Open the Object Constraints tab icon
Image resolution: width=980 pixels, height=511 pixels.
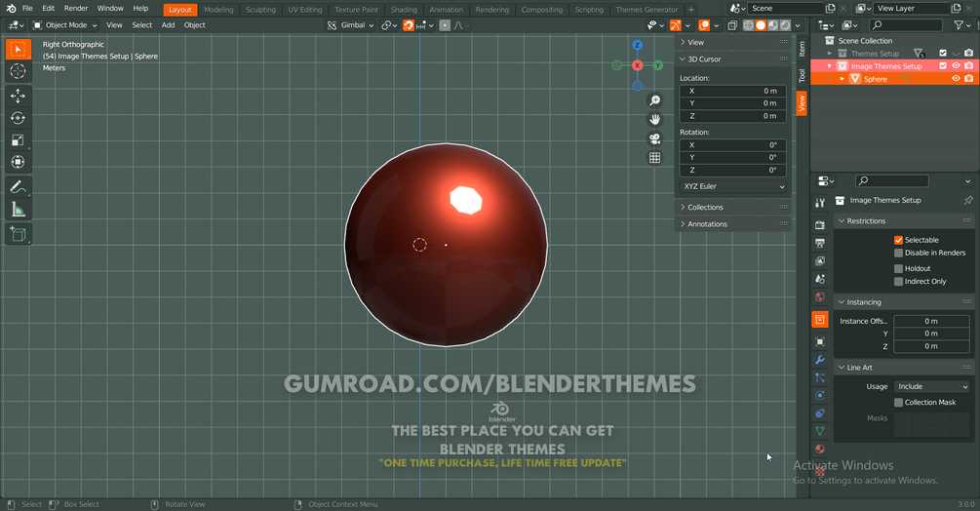[x=820, y=413]
